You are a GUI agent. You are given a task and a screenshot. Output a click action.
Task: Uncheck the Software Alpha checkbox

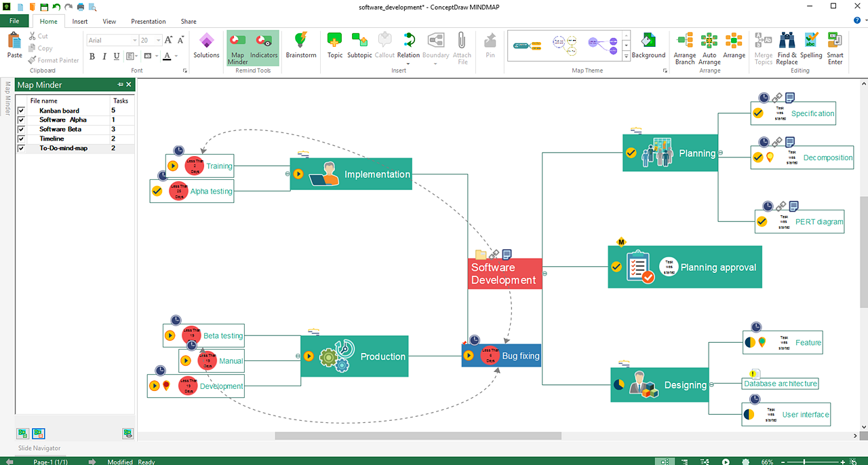coord(21,120)
